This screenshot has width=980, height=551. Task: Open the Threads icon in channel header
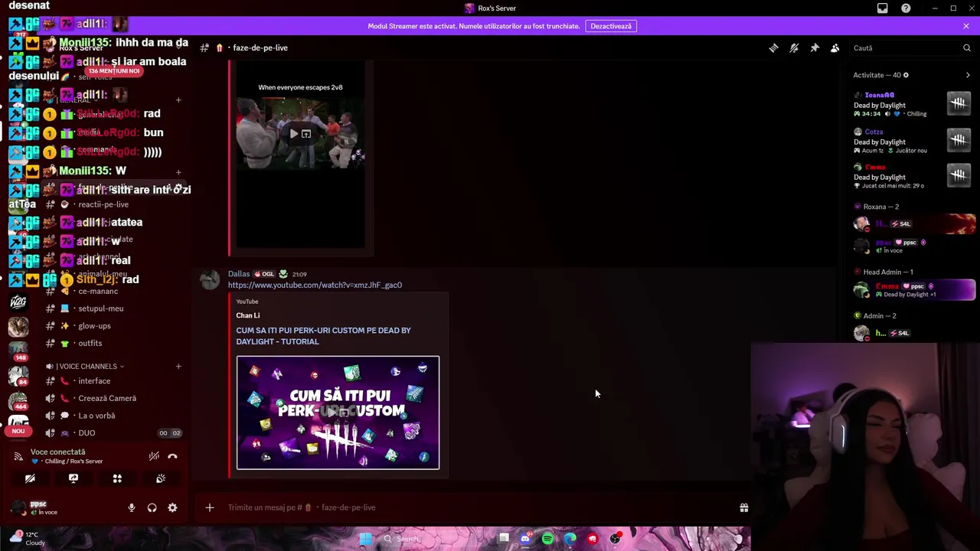coord(773,47)
